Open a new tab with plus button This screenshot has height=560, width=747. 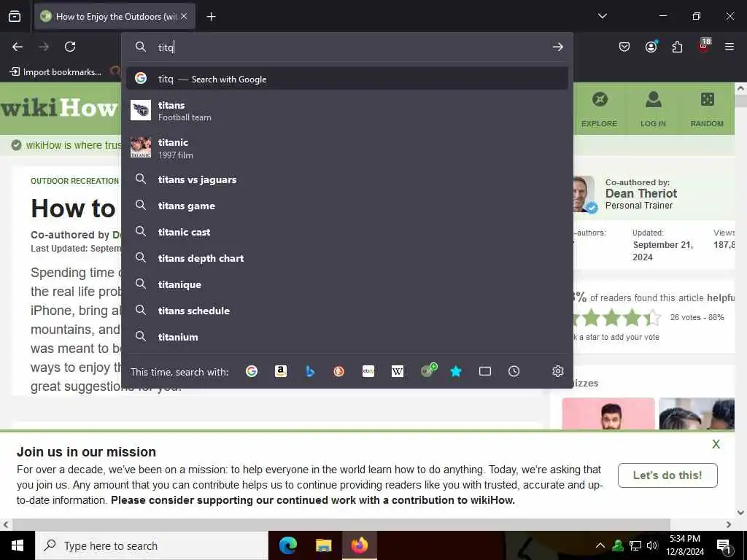211,17
